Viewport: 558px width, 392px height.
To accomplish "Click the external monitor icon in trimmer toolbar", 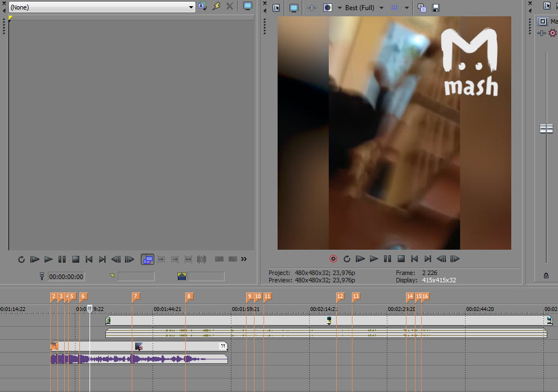I will pyautogui.click(x=248, y=6).
